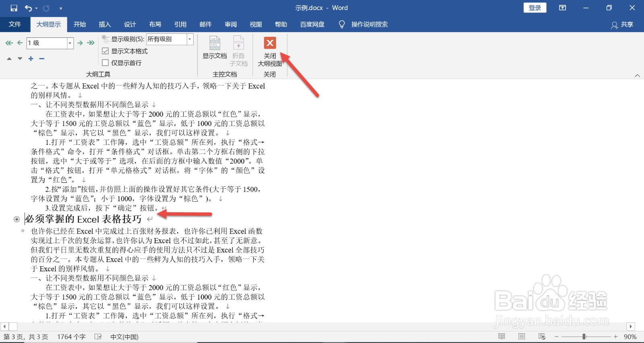Click 折叠子文档 button

click(x=239, y=51)
